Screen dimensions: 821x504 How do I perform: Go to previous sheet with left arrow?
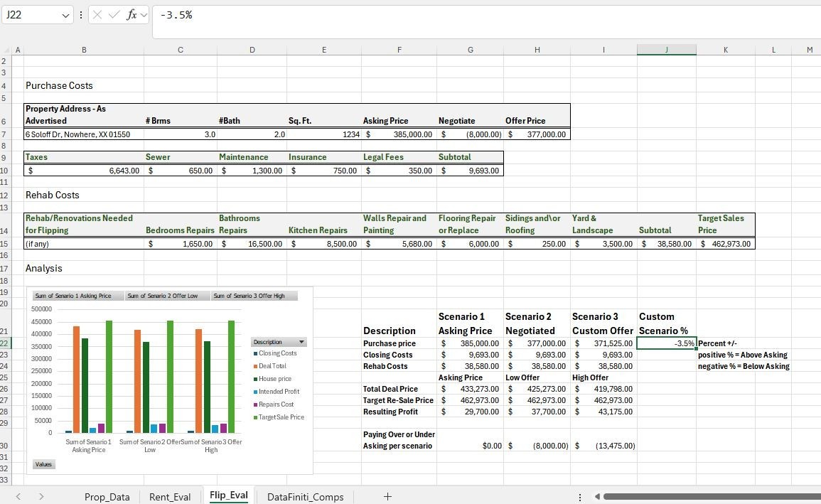18,496
